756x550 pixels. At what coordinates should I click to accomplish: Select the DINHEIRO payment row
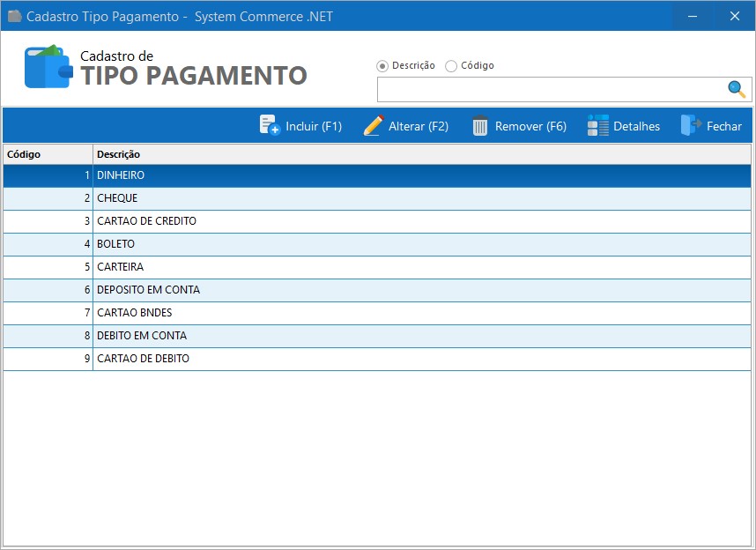click(x=264, y=175)
